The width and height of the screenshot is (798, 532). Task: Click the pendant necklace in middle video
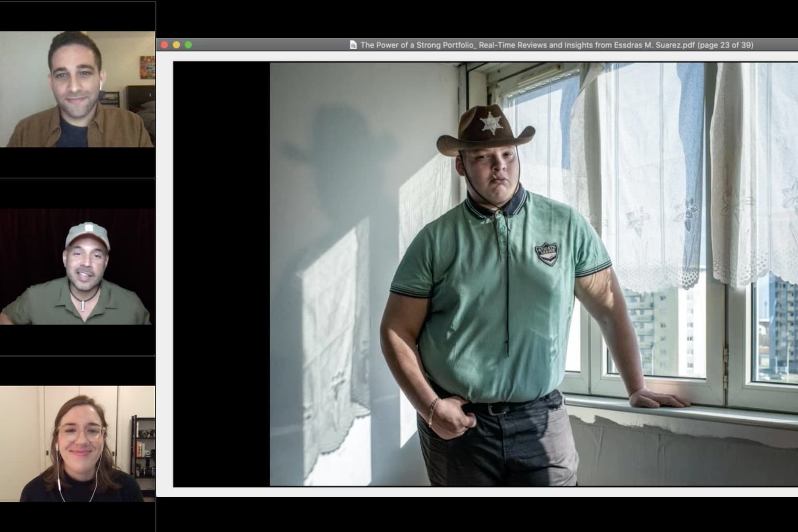click(82, 305)
